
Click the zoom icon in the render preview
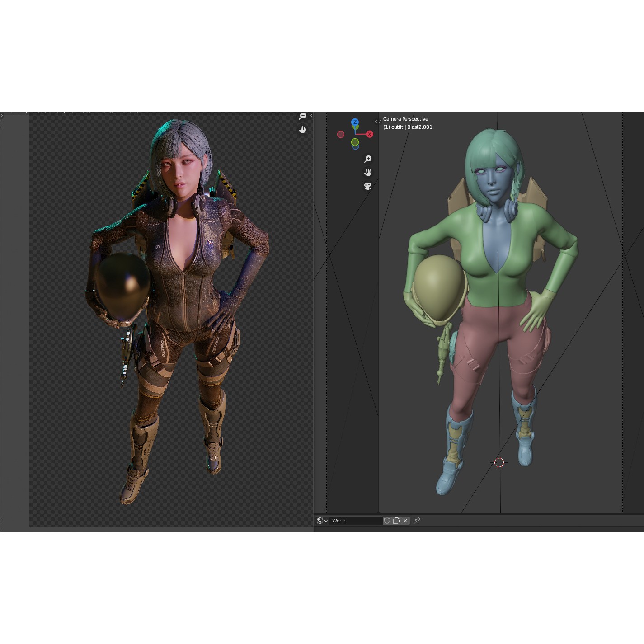pyautogui.click(x=303, y=115)
